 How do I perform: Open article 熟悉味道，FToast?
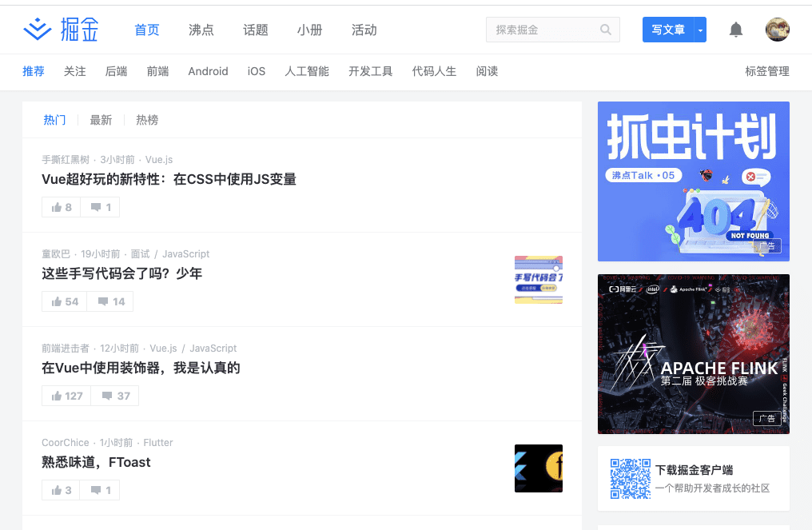(97, 462)
